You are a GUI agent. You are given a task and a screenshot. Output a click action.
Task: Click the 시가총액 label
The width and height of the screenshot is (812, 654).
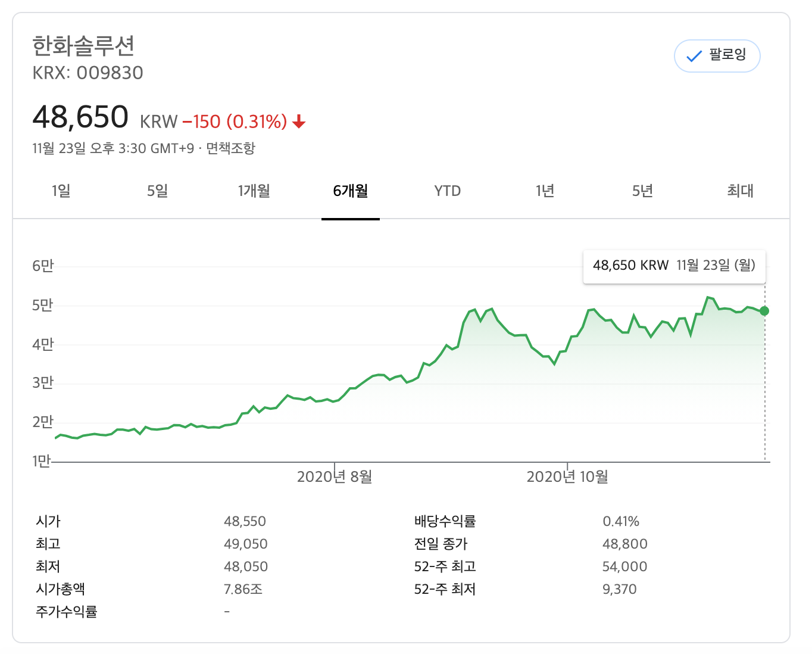click(x=60, y=589)
